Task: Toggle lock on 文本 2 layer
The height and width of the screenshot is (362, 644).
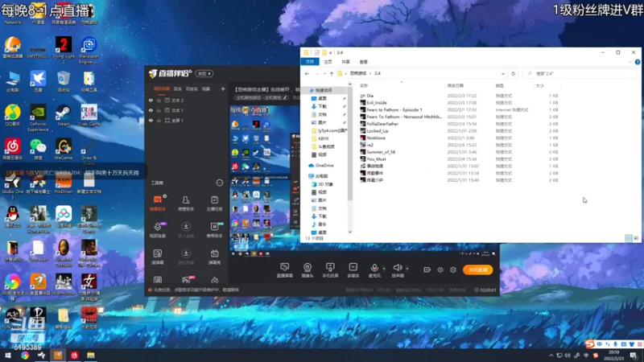Action: [x=159, y=100]
